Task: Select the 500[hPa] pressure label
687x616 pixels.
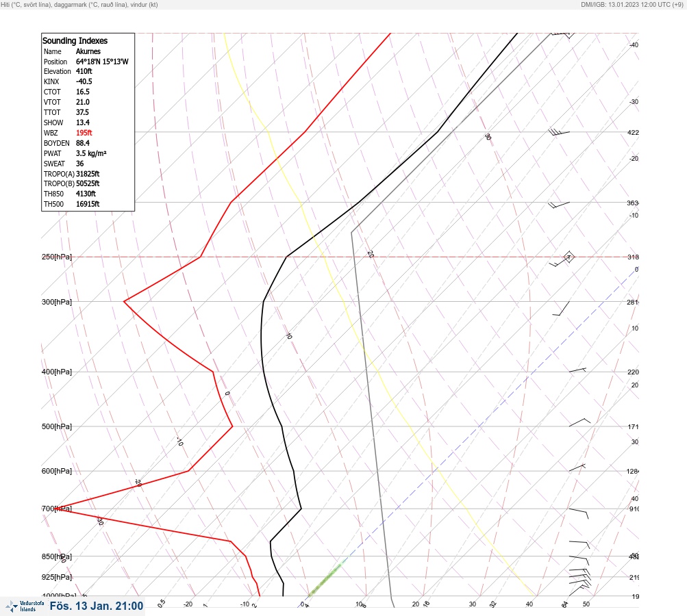Action: coord(57,426)
